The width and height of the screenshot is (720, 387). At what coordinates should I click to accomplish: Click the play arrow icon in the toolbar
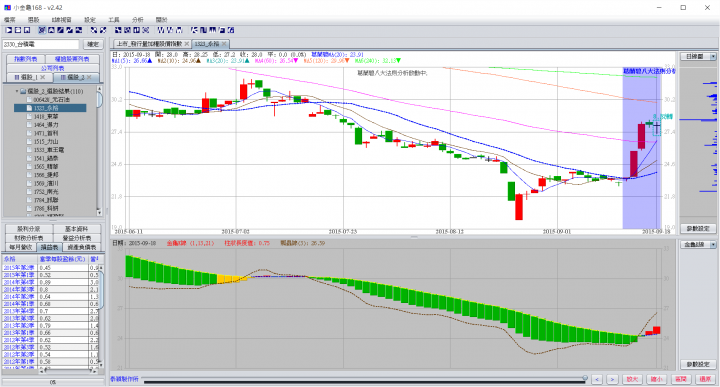[x=9, y=30]
